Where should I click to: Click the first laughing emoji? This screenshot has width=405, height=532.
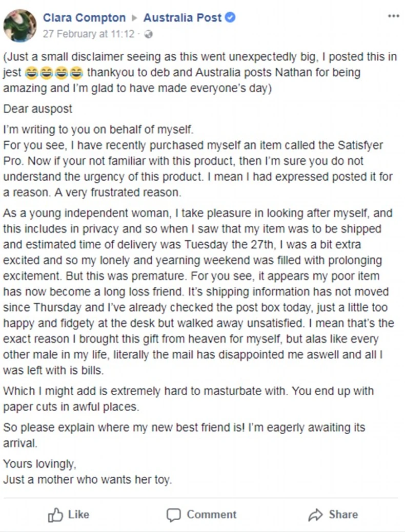pos(32,73)
